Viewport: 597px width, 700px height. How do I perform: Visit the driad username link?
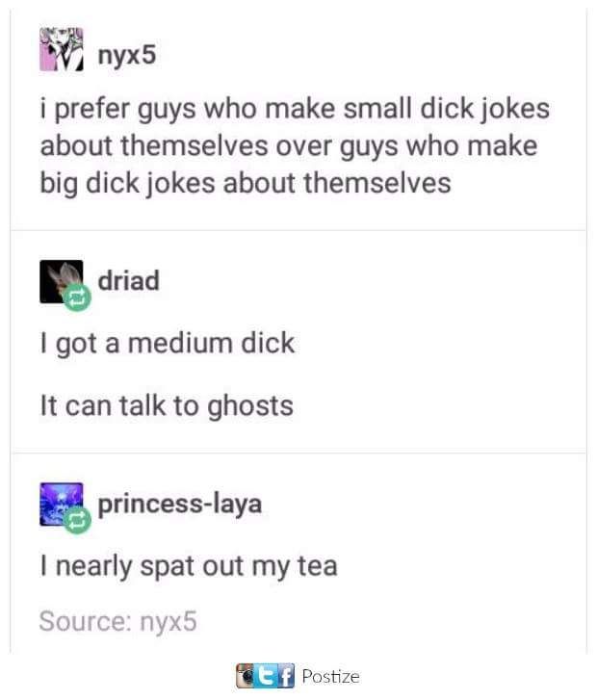click(x=129, y=281)
